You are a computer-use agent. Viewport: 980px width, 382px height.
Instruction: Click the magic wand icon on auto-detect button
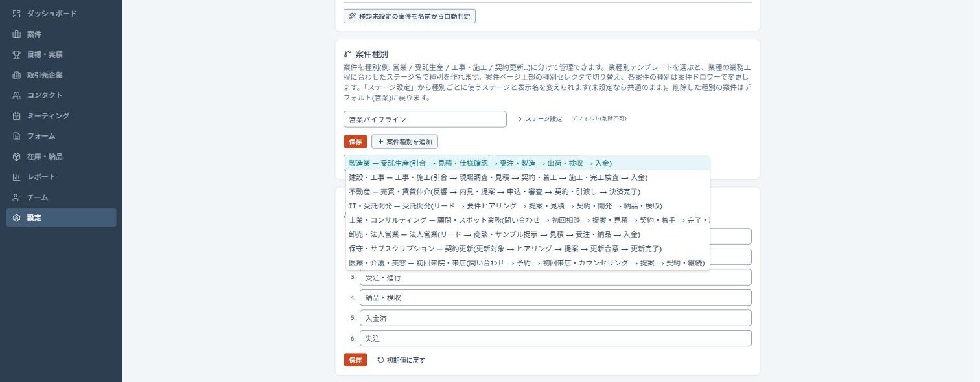353,16
